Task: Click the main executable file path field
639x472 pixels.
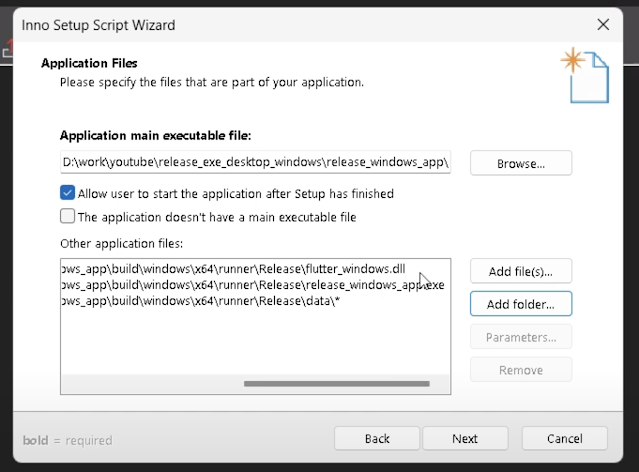Action: coord(255,162)
